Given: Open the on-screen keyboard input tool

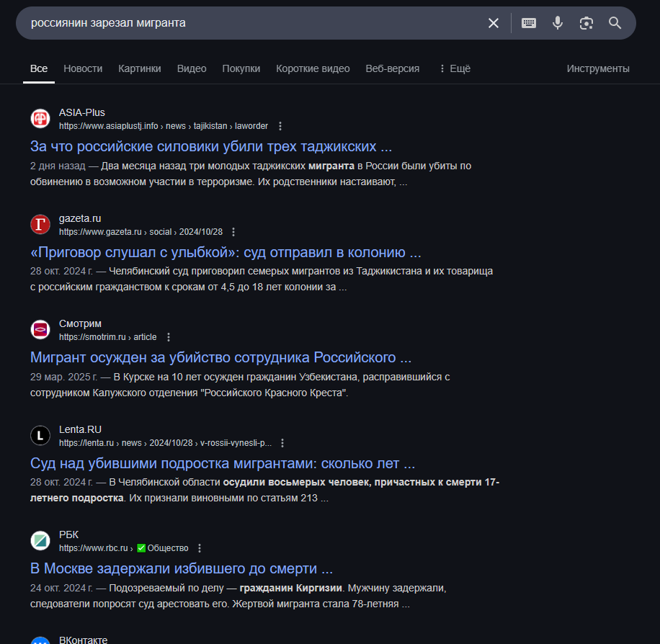Looking at the screenshot, I should [x=529, y=23].
